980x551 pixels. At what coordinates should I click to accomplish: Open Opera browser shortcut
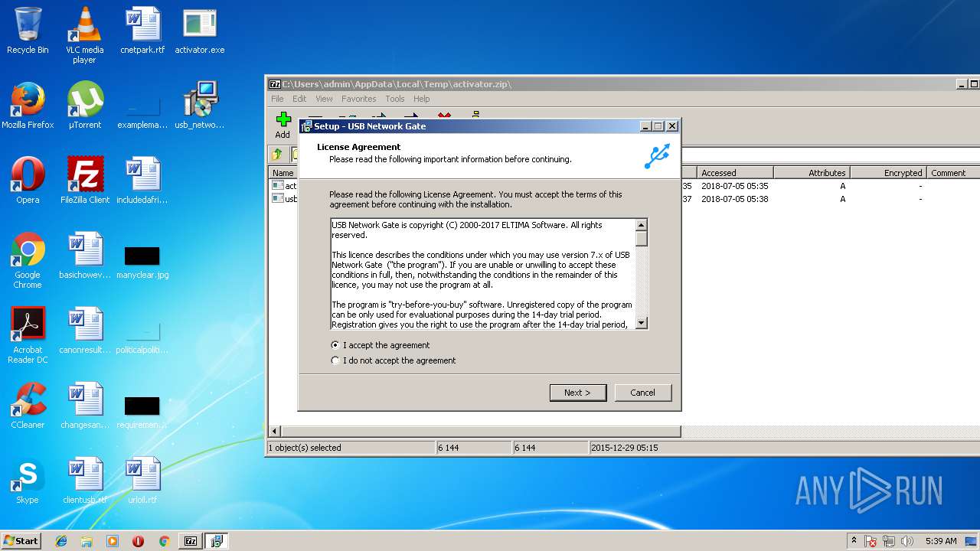[28, 181]
